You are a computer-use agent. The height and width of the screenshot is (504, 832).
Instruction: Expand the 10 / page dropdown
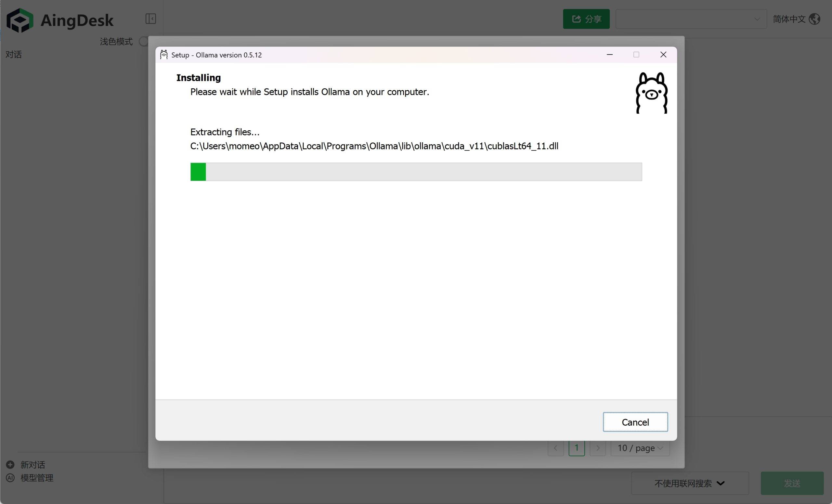(640, 448)
